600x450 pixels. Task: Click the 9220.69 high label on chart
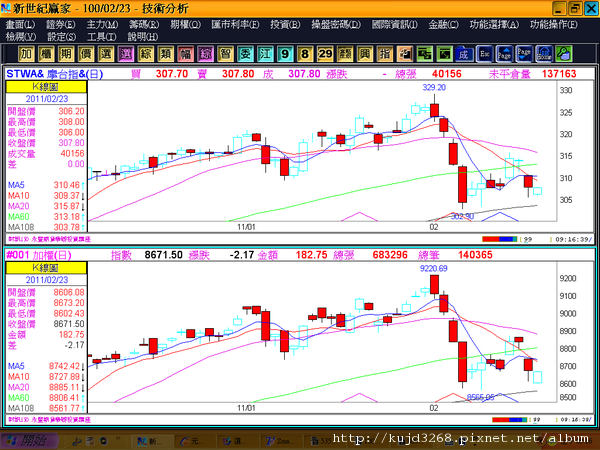[434, 269]
